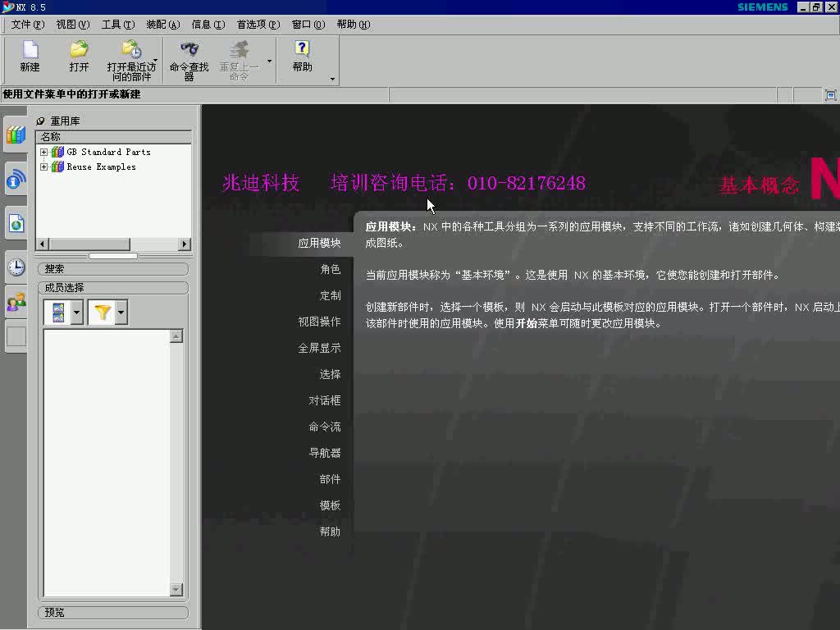Open the History clock sidebar tab

pyautogui.click(x=16, y=267)
